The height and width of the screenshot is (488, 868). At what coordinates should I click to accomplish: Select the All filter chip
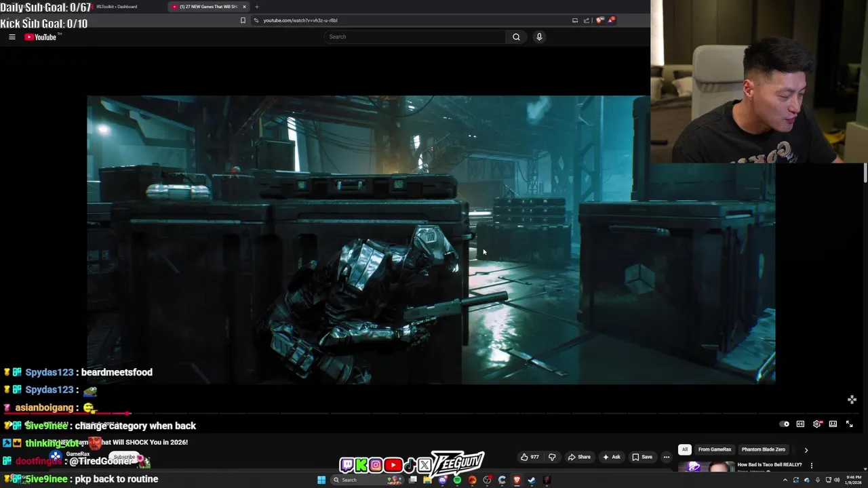pyautogui.click(x=685, y=449)
